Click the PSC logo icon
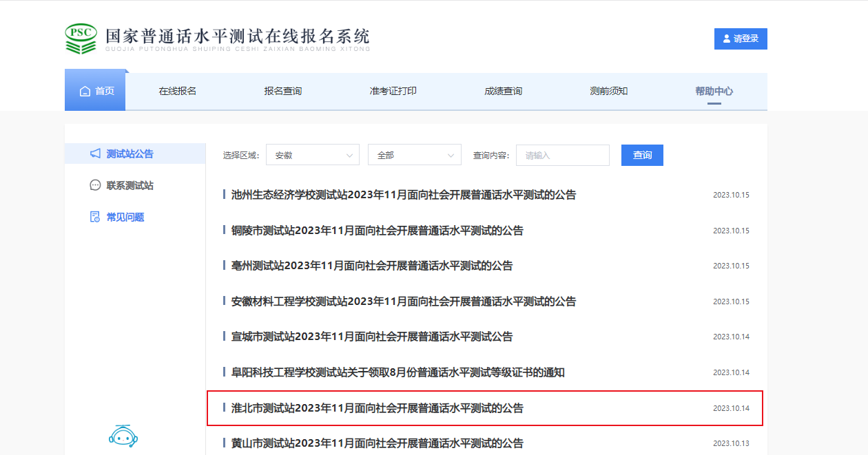Screen dimensions: 868x455 point(81,39)
